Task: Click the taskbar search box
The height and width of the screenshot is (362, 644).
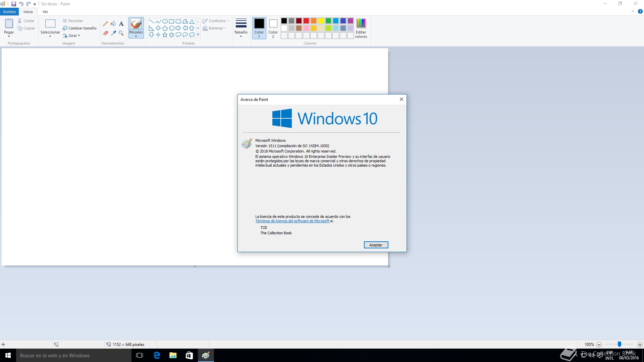Action: click(74, 355)
